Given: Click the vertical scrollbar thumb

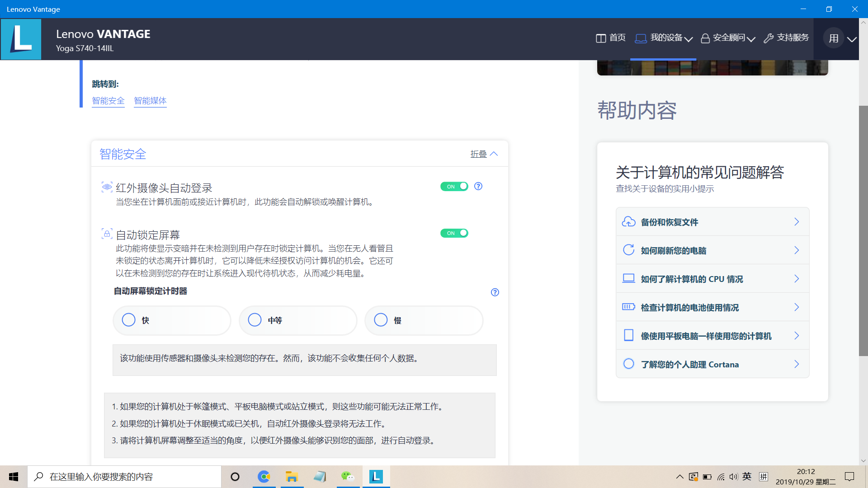Looking at the screenshot, I should [863, 230].
